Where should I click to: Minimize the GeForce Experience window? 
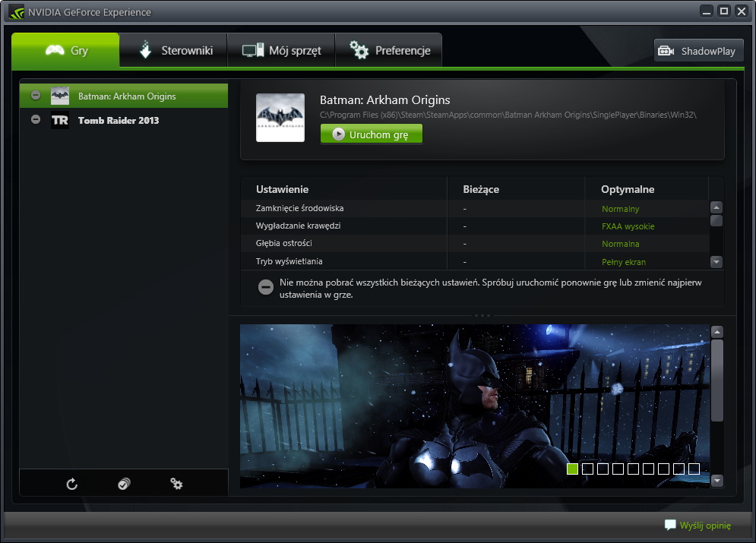[x=707, y=11]
